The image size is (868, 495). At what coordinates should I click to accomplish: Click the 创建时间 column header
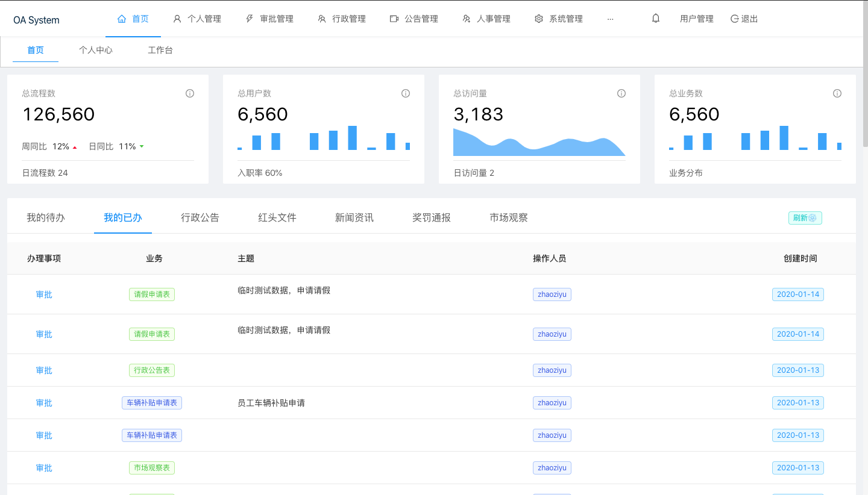pyautogui.click(x=800, y=258)
